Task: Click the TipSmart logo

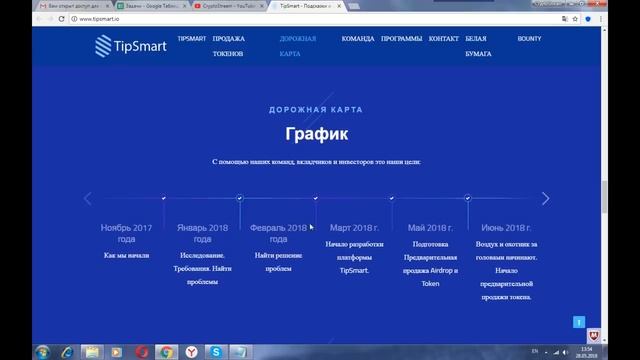Action: [131, 46]
